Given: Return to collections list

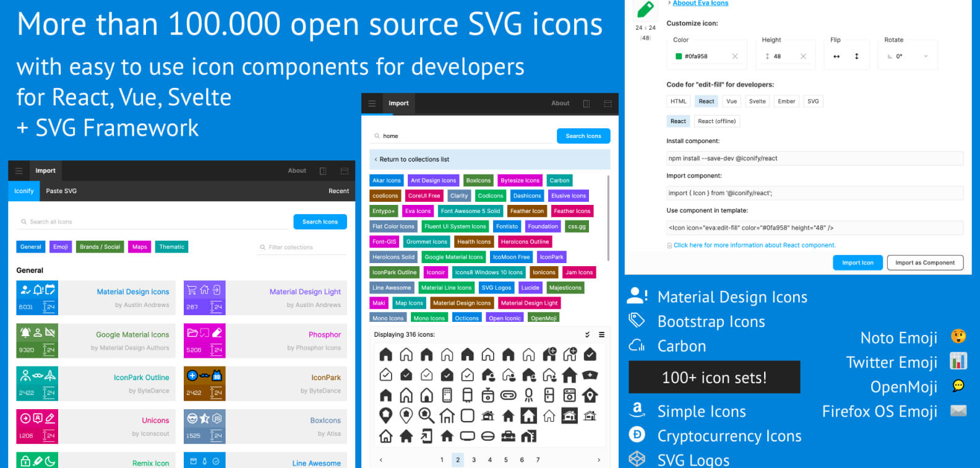Looking at the screenshot, I should [x=490, y=160].
